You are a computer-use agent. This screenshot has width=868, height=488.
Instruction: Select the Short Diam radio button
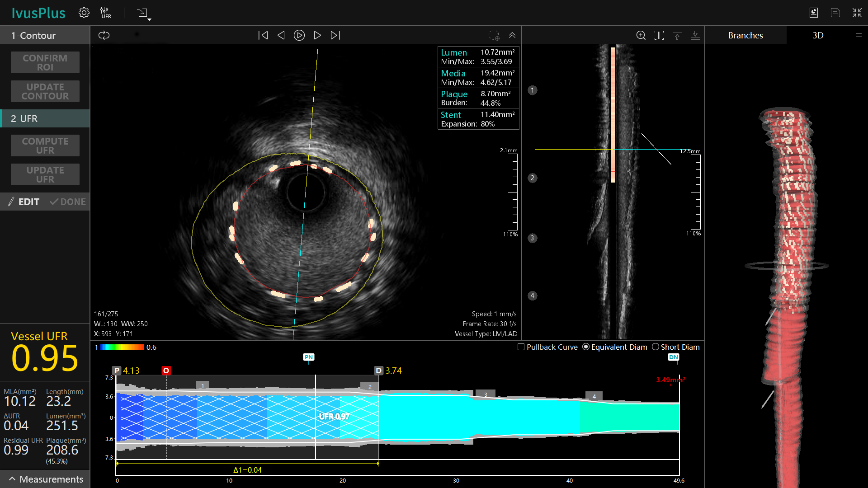(x=655, y=347)
